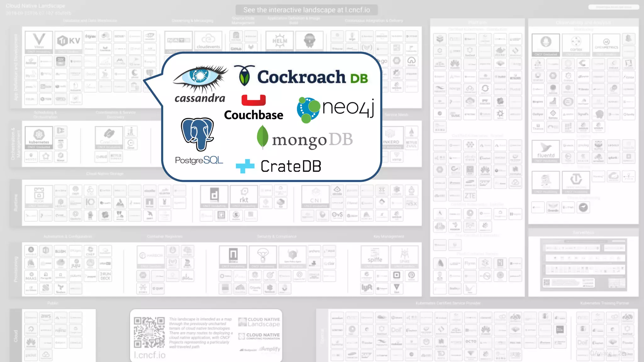Click the Serverless landscape thumbnail
The height and width of the screenshot is (362, 644).
tap(583, 265)
